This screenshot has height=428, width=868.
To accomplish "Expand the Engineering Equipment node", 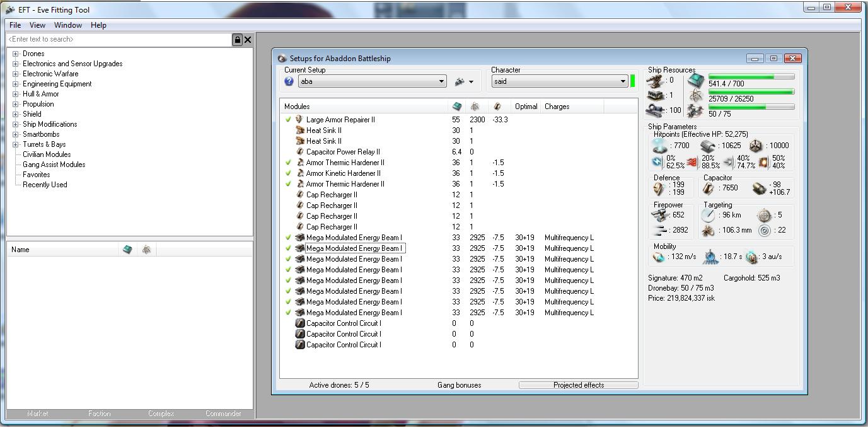I will pos(16,84).
